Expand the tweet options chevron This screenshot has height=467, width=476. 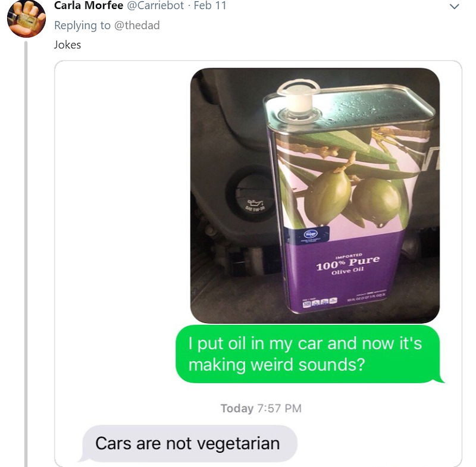tap(454, 7)
